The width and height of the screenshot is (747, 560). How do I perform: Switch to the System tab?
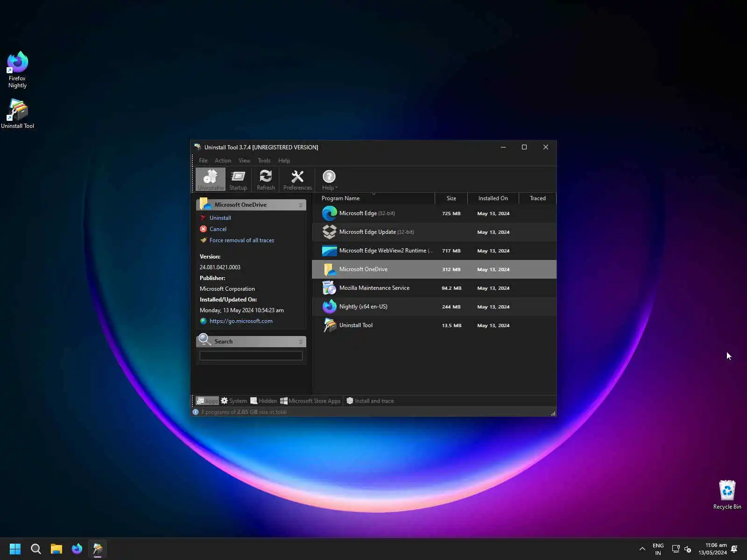pyautogui.click(x=234, y=401)
